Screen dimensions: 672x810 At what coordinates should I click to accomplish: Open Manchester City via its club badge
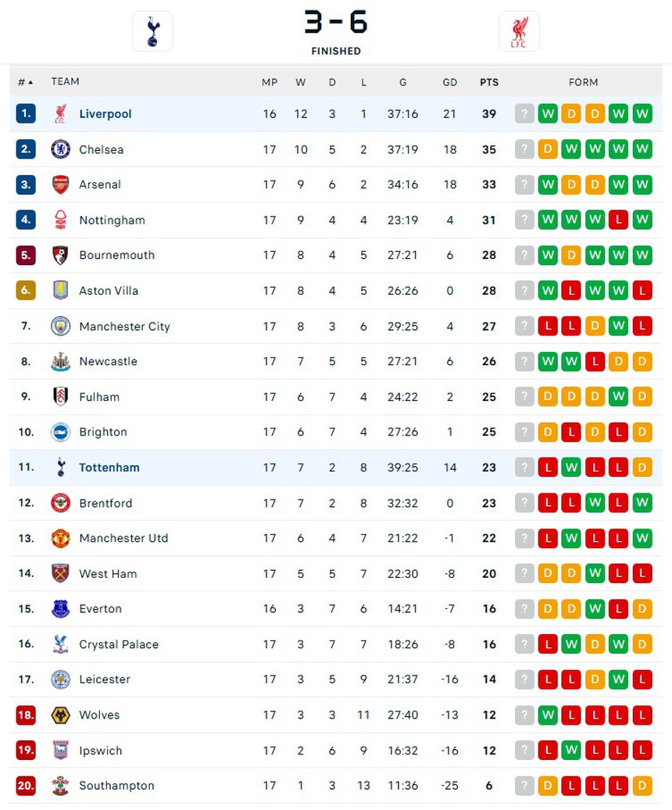pyautogui.click(x=61, y=326)
